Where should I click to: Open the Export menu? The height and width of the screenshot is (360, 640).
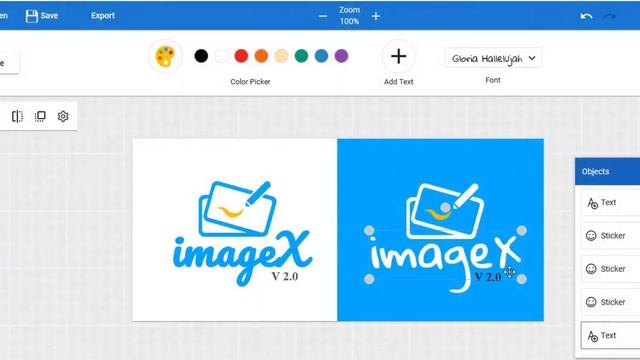click(103, 16)
